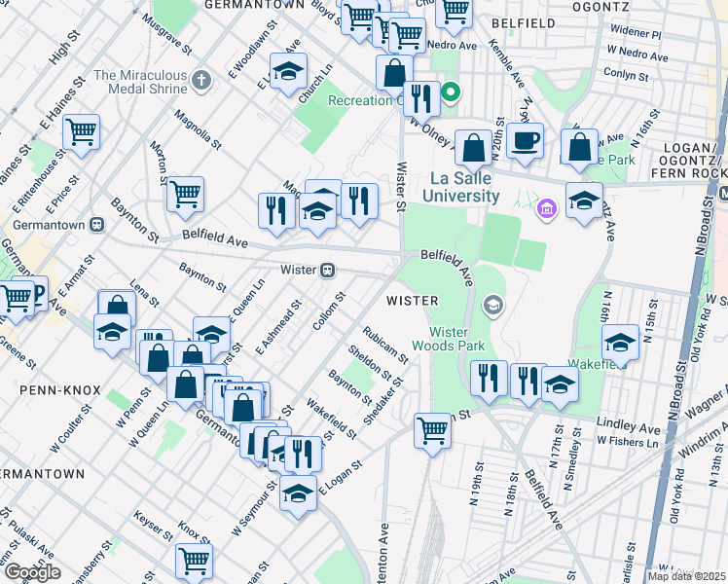Open the restaurant marker below Wister Woods Park
This screenshot has height=584, width=728.
pos(489,381)
